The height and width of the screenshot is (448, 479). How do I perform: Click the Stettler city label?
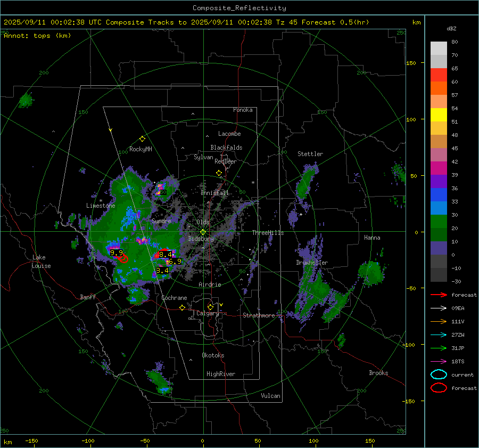click(310, 154)
